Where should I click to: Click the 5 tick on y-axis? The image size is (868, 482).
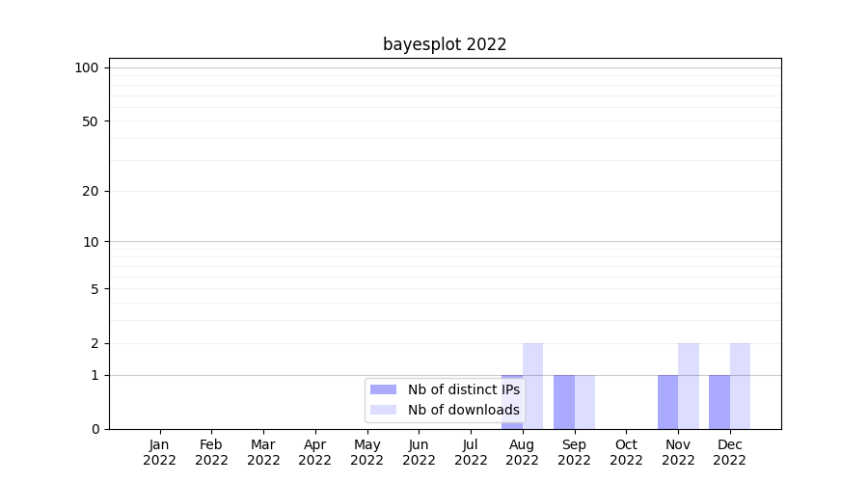(x=95, y=288)
